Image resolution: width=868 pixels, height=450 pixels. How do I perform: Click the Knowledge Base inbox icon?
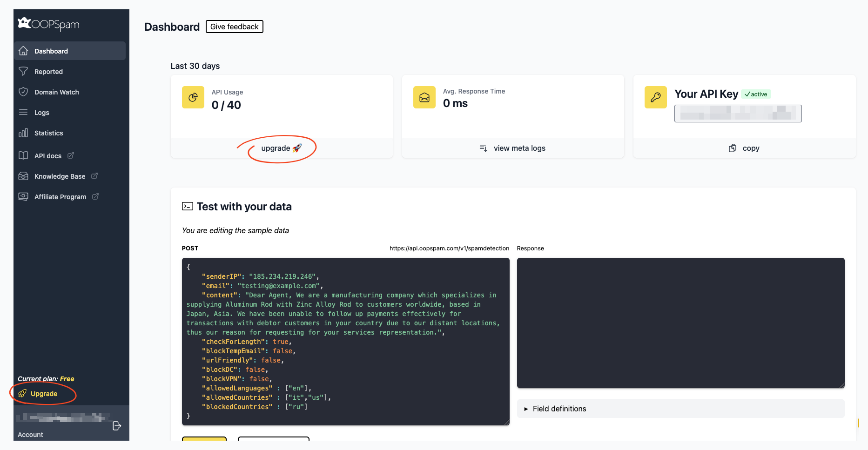[x=23, y=176]
